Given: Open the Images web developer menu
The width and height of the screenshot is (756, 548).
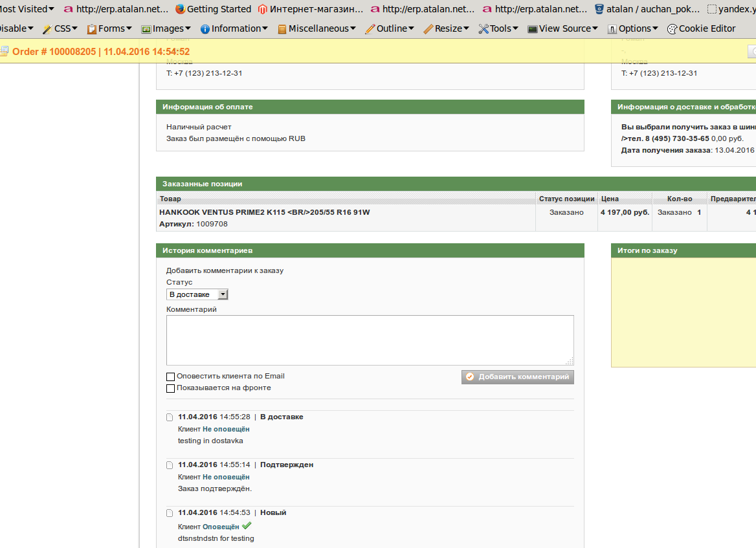Looking at the screenshot, I should 166,29.
